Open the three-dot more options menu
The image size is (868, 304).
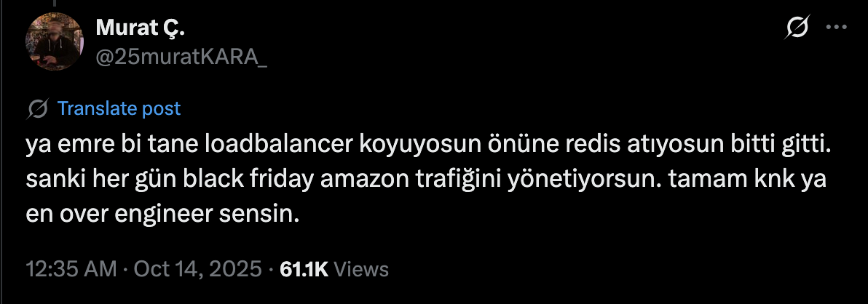click(x=836, y=27)
